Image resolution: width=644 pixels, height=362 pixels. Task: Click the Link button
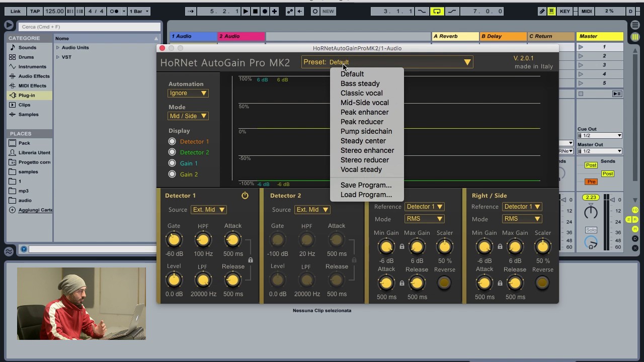coord(16,11)
